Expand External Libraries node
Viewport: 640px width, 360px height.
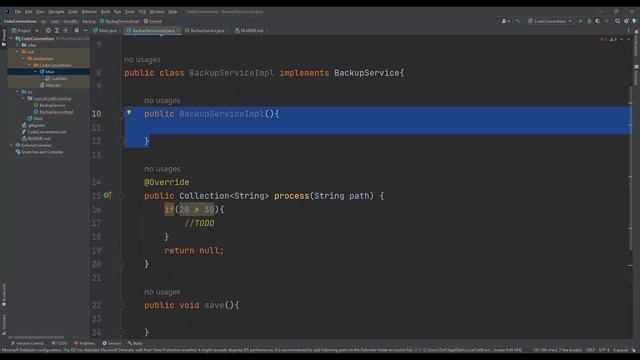pyautogui.click(x=11, y=145)
